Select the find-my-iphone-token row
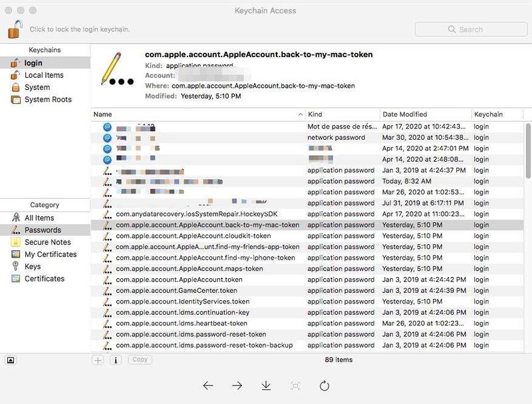532x404 pixels. [x=307, y=258]
